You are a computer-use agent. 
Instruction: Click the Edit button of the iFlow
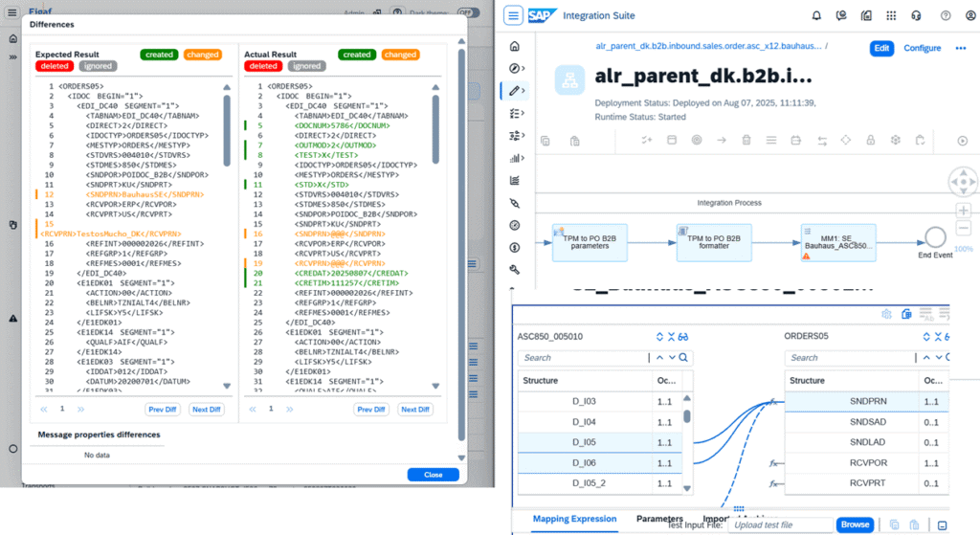tap(881, 48)
